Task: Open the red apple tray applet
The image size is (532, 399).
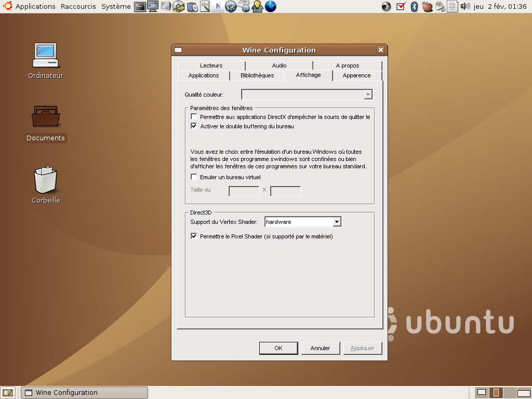Action: pos(427,6)
